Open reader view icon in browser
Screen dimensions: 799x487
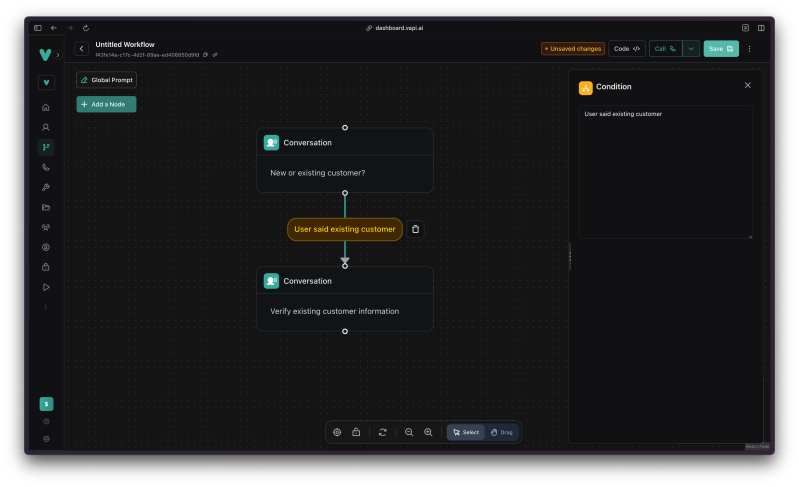coord(745,28)
